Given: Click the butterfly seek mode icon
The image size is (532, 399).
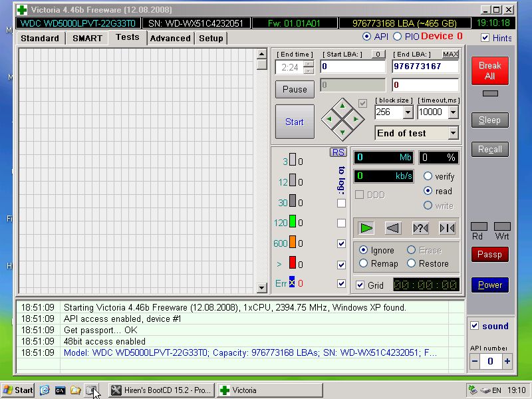Looking at the screenshot, I should [x=447, y=228].
